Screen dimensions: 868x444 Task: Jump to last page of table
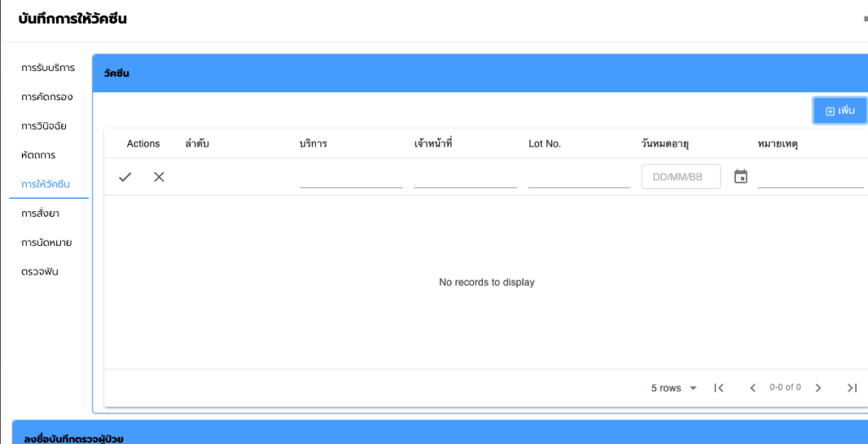coord(852,388)
